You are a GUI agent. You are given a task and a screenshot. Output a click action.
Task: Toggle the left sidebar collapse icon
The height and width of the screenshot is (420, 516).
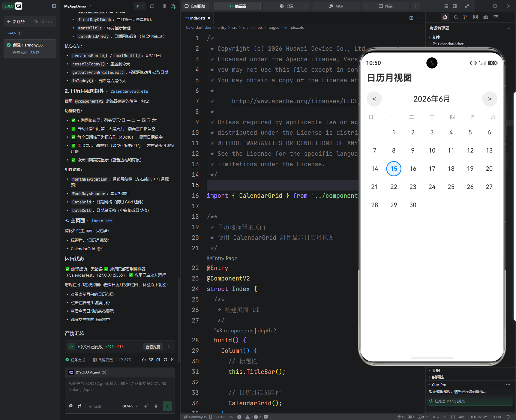click(x=54, y=6)
